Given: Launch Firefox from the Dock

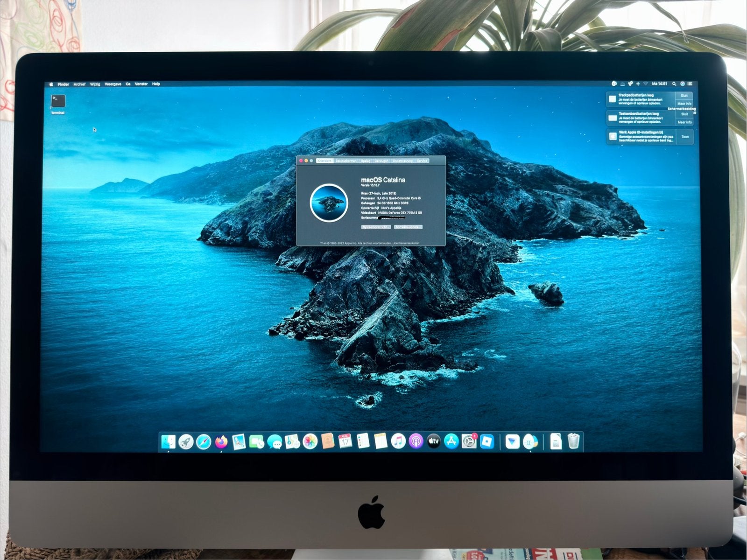Looking at the screenshot, I should point(221,441).
